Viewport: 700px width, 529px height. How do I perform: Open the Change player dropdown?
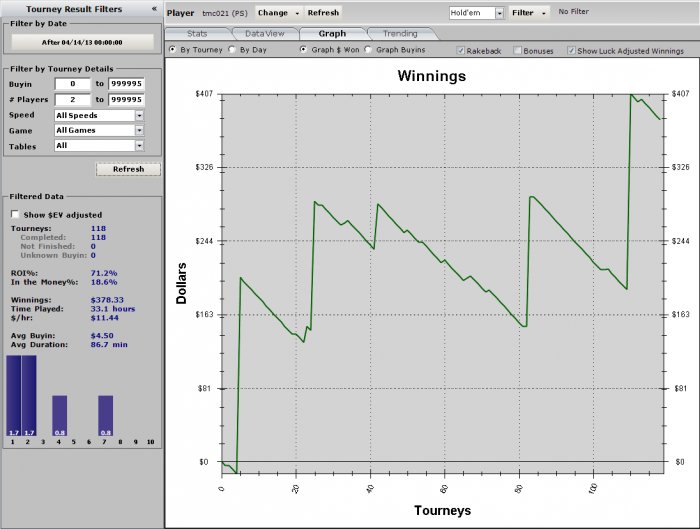pos(277,13)
